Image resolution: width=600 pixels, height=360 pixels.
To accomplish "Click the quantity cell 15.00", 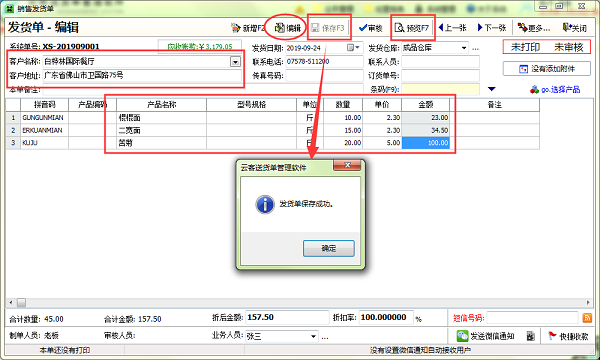I will (x=343, y=130).
